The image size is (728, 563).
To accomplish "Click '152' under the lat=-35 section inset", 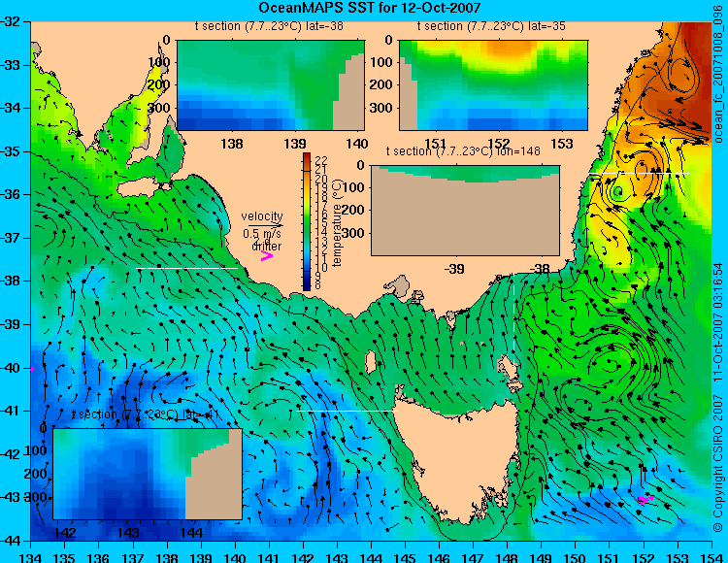I will tap(499, 144).
